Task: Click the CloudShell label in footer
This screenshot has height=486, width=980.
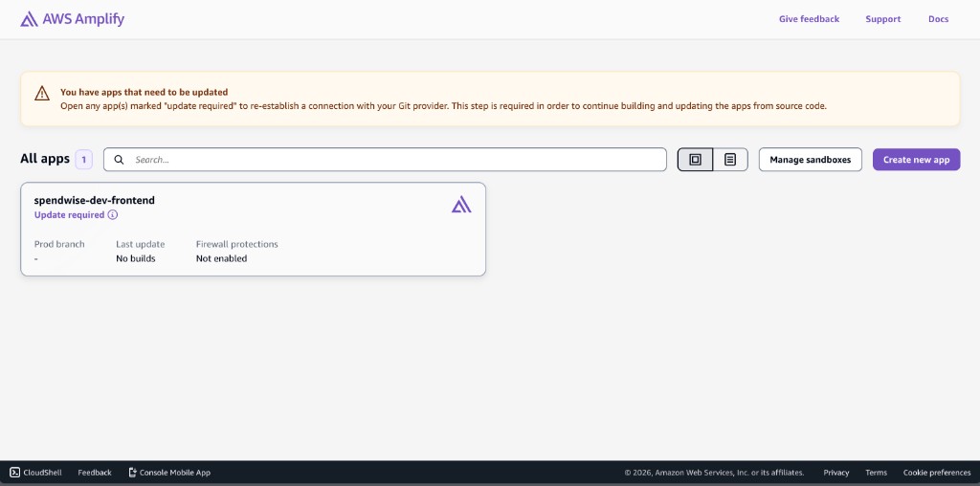Action: tap(42, 473)
